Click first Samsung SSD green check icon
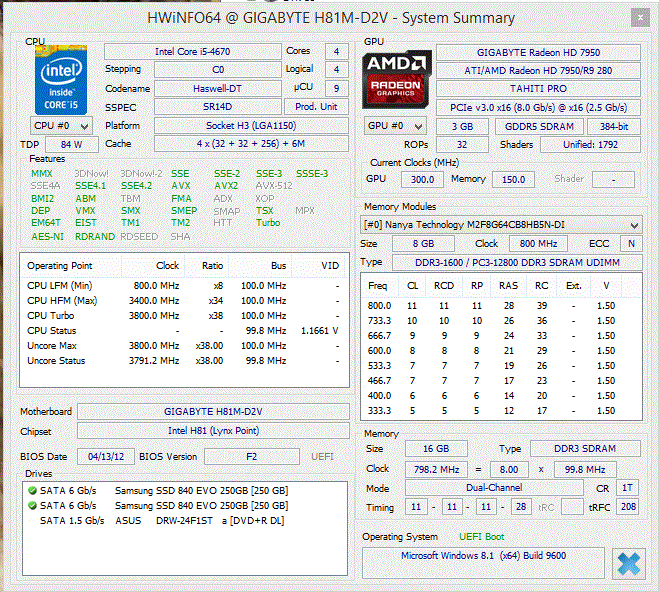 click(x=32, y=490)
